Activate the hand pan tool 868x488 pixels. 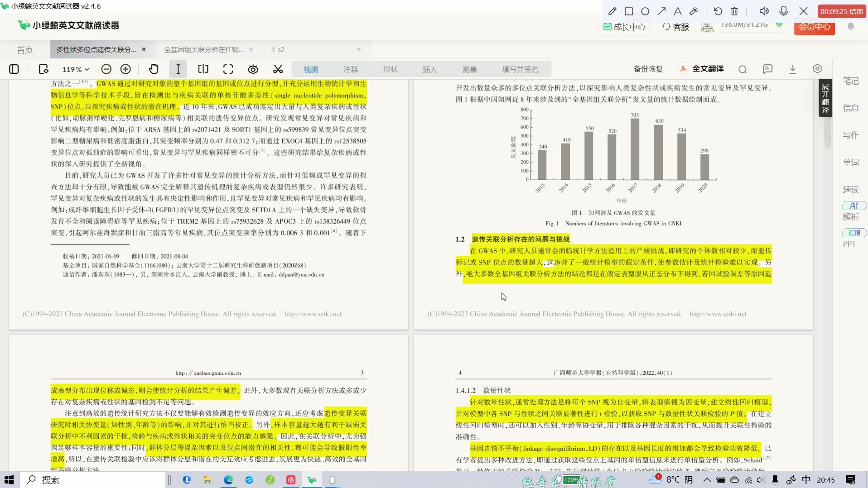tap(154, 69)
